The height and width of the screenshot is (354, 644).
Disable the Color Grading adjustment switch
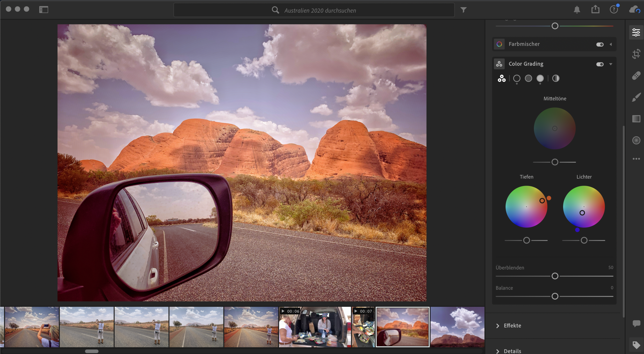point(600,64)
